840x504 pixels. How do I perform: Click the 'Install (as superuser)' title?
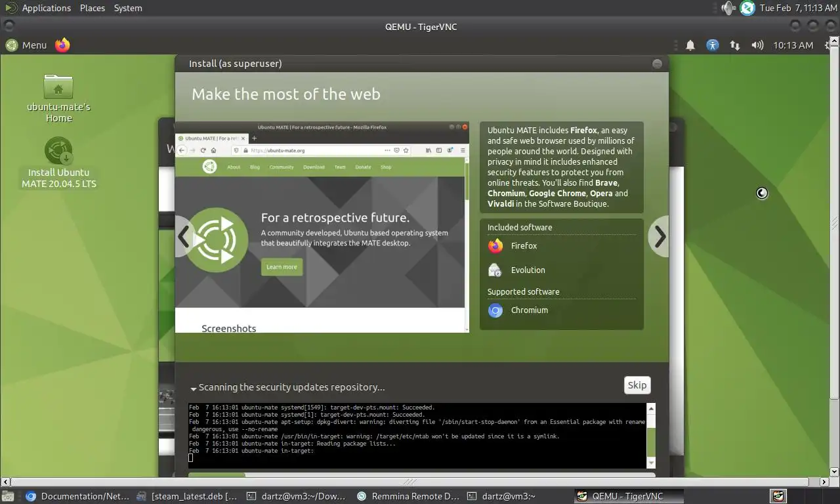click(236, 64)
